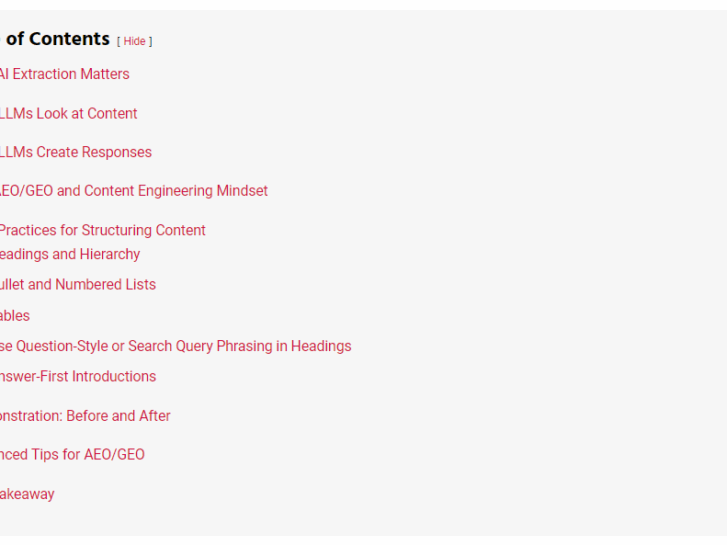The height and width of the screenshot is (545, 727).
Task: Select 'Practices for Structuring Content' link
Action: coord(102,230)
